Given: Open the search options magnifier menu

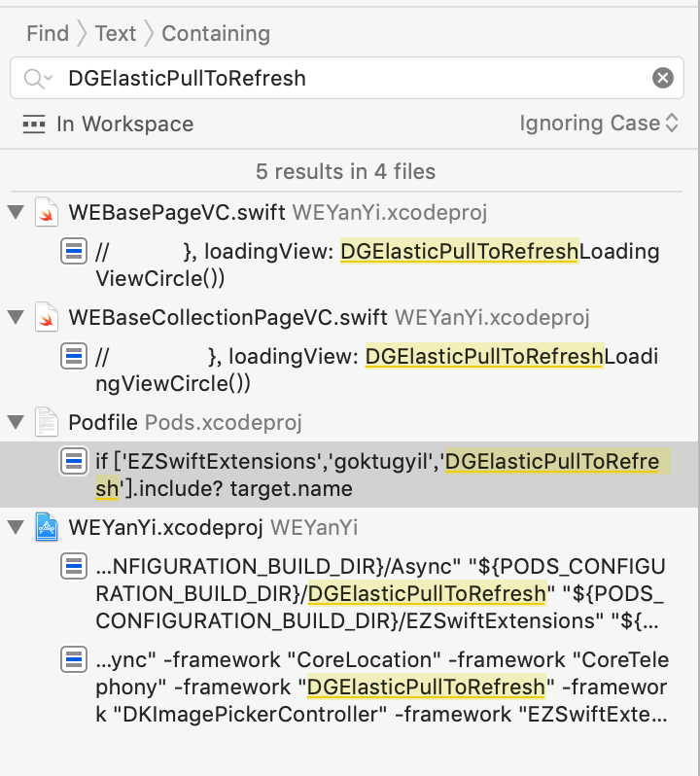Looking at the screenshot, I should (38, 79).
